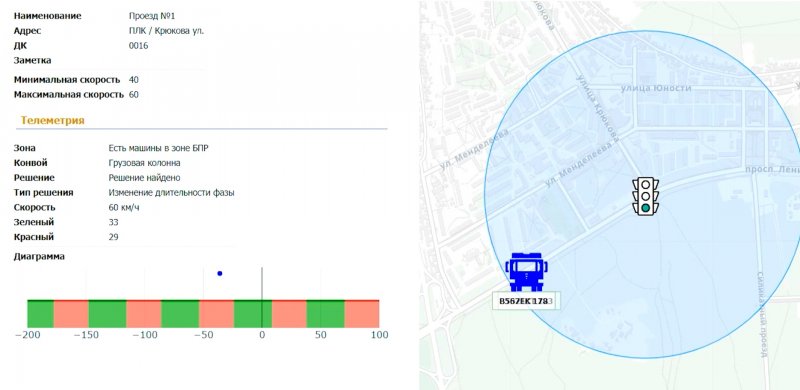Open the Телеметрия section header
Image resolution: width=800 pixels, height=390 pixels.
click(x=53, y=120)
